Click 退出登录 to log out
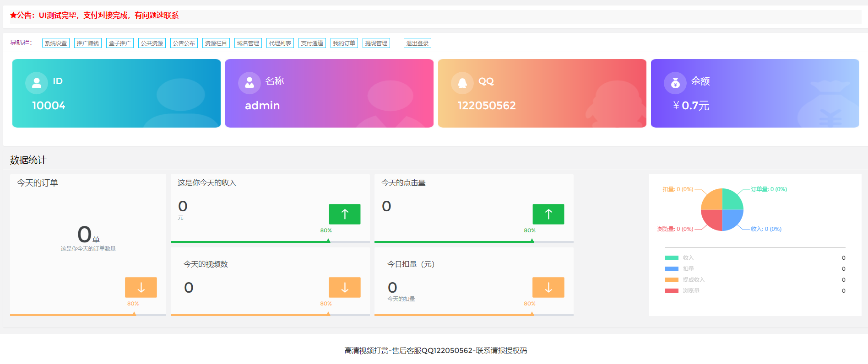The width and height of the screenshot is (868, 364). click(x=418, y=43)
